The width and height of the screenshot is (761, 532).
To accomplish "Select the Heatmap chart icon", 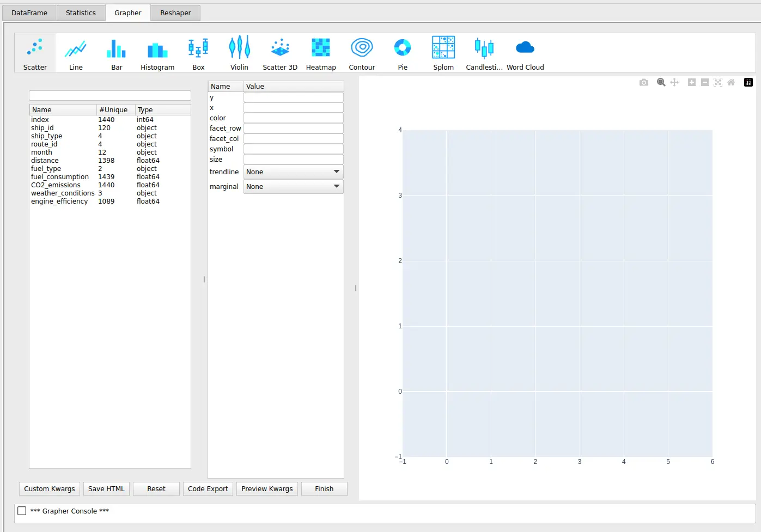I will 321,52.
